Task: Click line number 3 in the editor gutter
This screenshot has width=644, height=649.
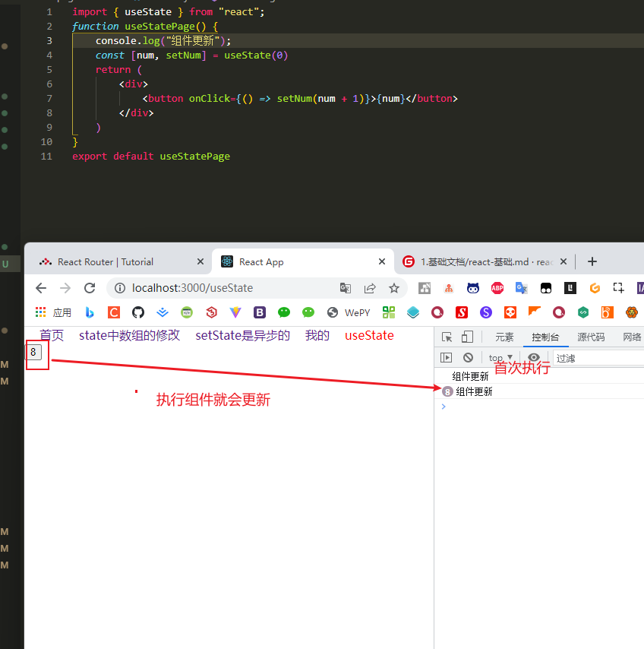Action: point(49,40)
